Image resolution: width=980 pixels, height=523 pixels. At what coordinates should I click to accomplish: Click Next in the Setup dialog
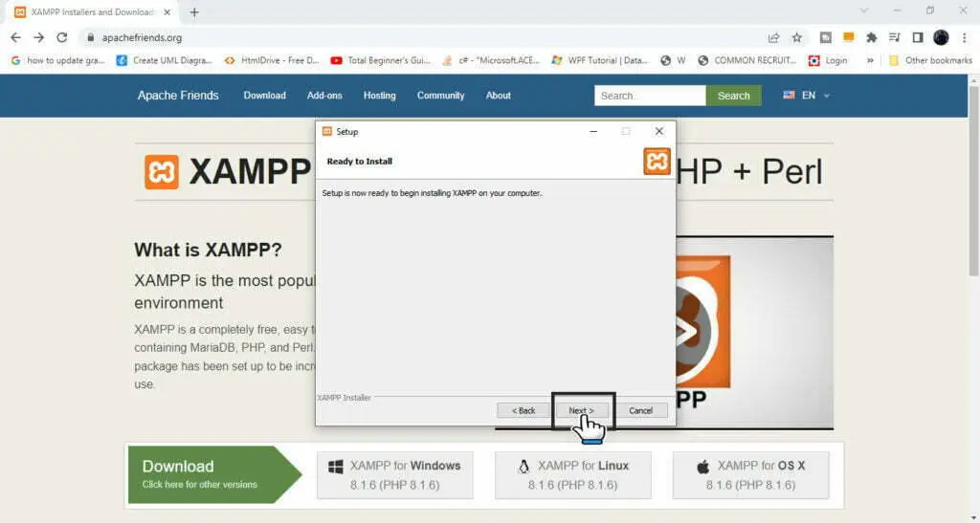pyautogui.click(x=581, y=411)
